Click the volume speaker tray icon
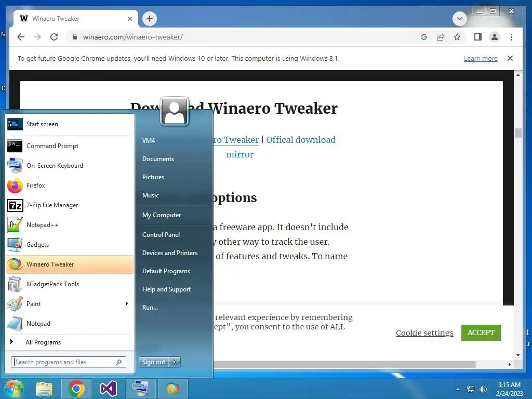Image resolution: width=532 pixels, height=399 pixels. 483,389
